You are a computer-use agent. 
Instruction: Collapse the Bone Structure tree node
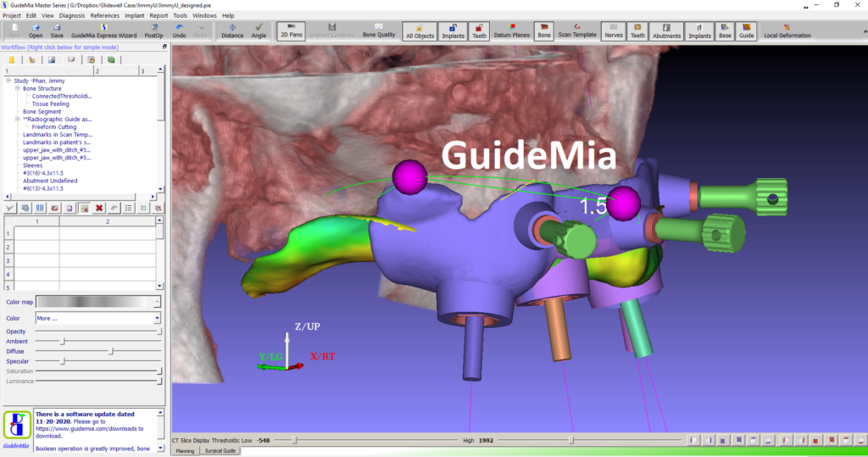(17, 88)
